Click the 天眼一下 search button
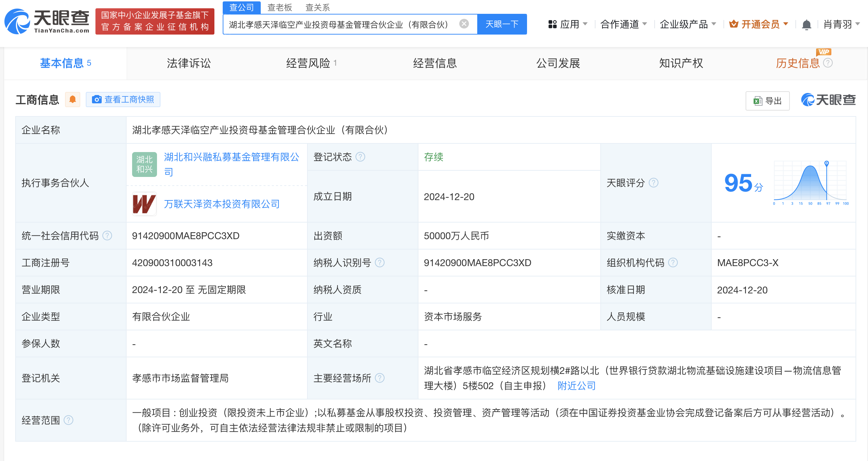 (x=502, y=24)
